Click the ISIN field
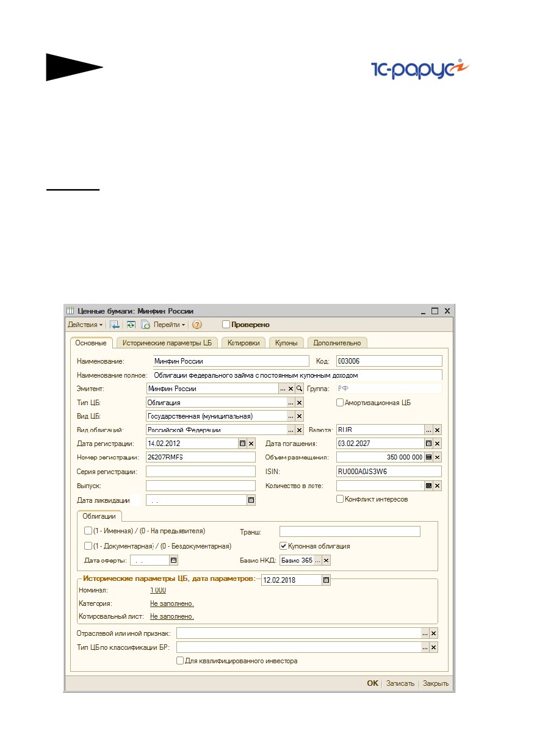 coord(389,472)
